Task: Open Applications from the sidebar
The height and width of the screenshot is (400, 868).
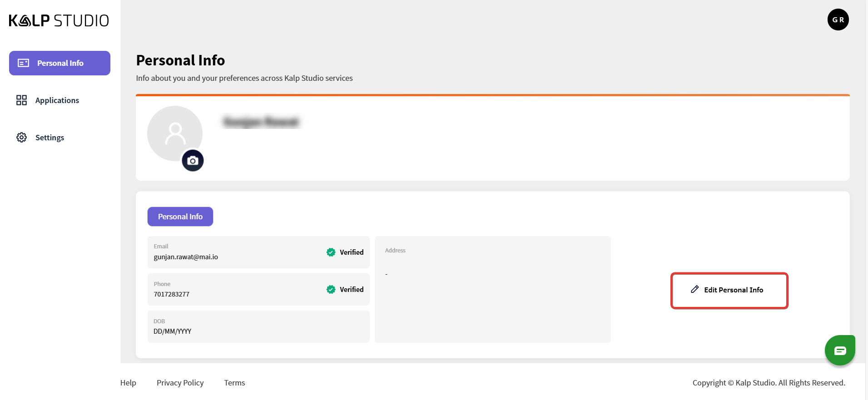Action: (57, 100)
